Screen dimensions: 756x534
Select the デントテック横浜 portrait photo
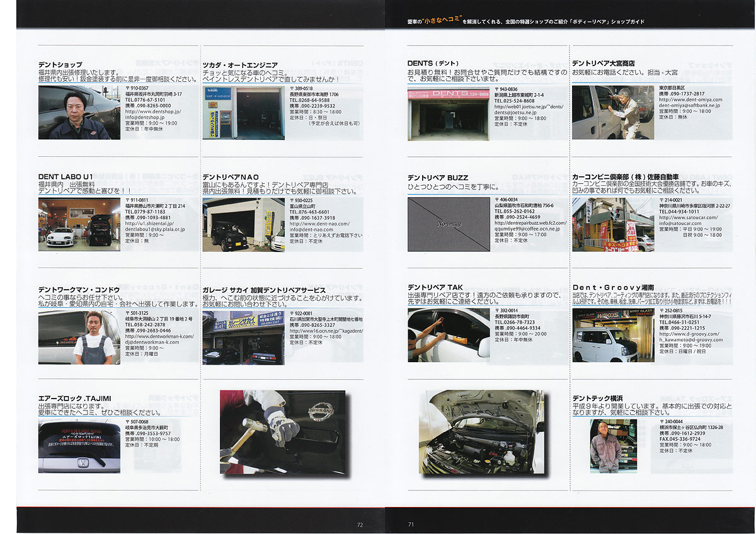click(x=605, y=446)
